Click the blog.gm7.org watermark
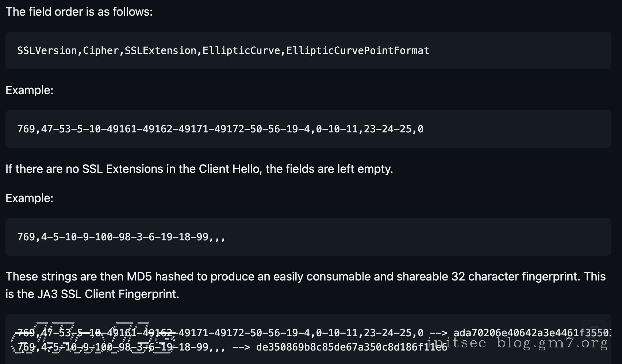 [x=552, y=343]
